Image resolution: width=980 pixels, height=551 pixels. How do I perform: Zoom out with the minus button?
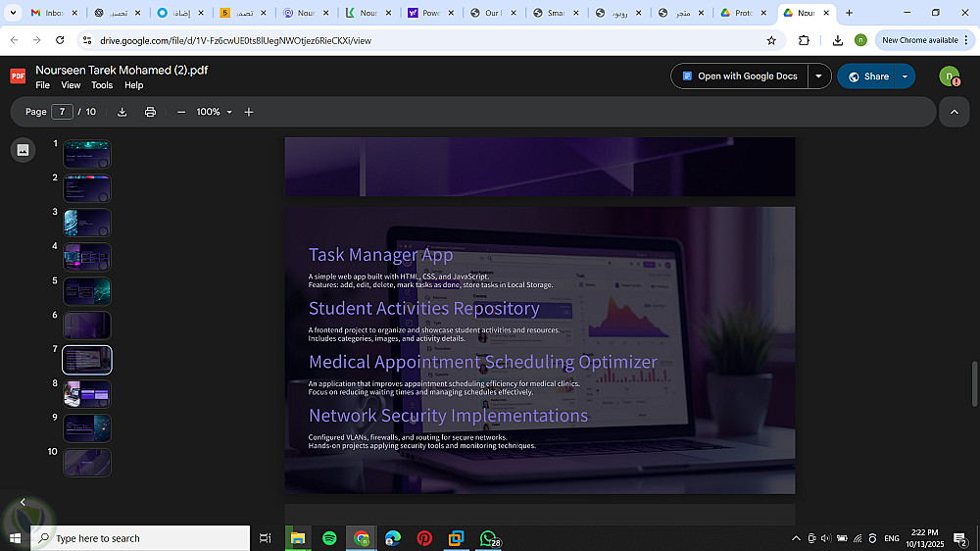pos(181,112)
